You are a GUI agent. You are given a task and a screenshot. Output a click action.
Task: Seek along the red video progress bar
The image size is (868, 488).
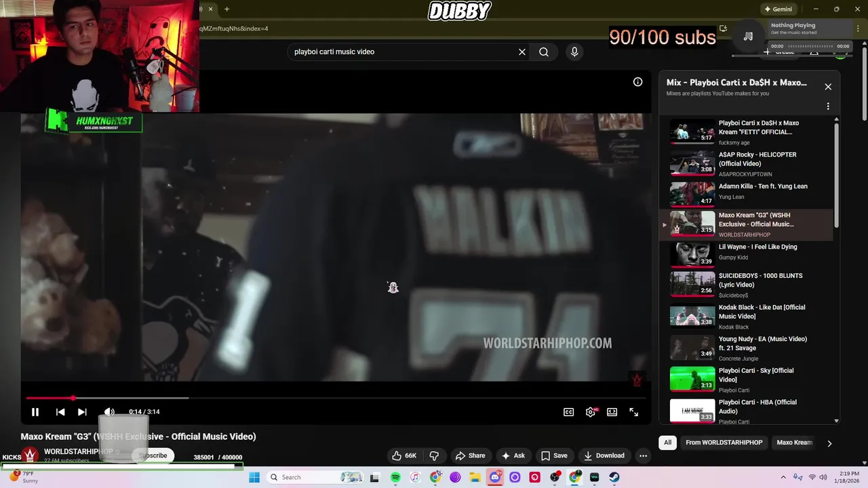(x=336, y=398)
